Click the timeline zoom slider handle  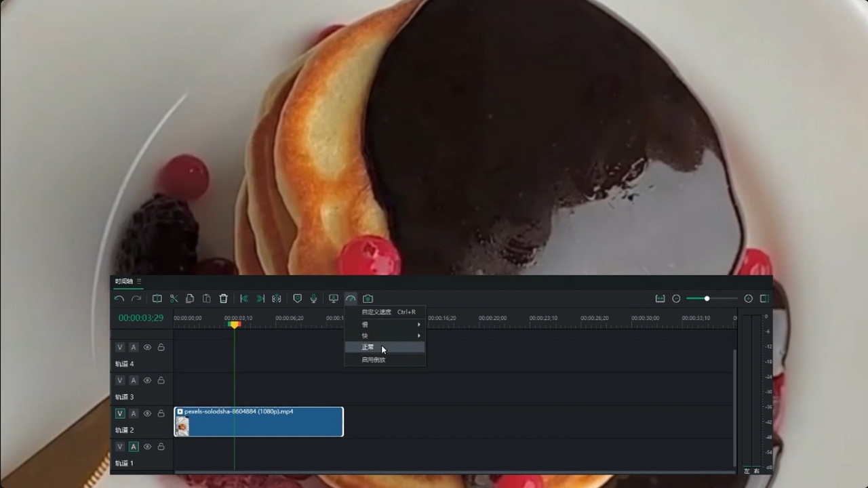707,299
